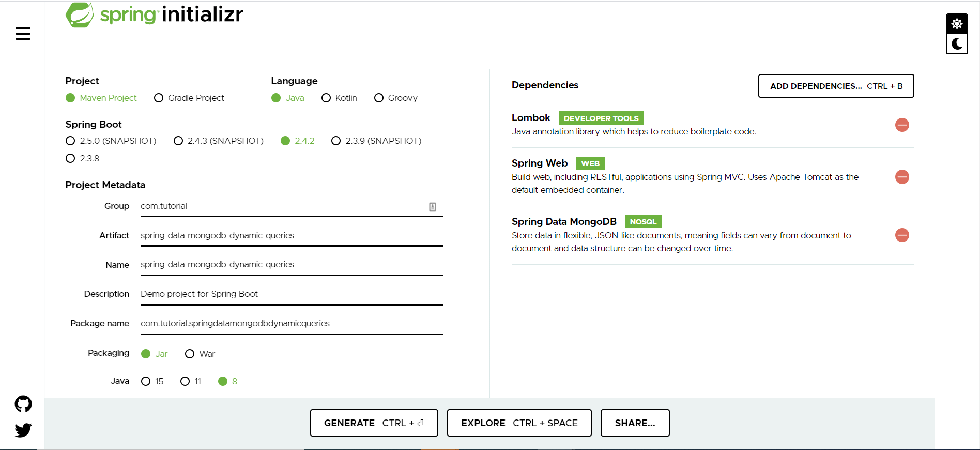The image size is (980, 450).
Task: Open the Twitter bird icon
Action: [23, 430]
